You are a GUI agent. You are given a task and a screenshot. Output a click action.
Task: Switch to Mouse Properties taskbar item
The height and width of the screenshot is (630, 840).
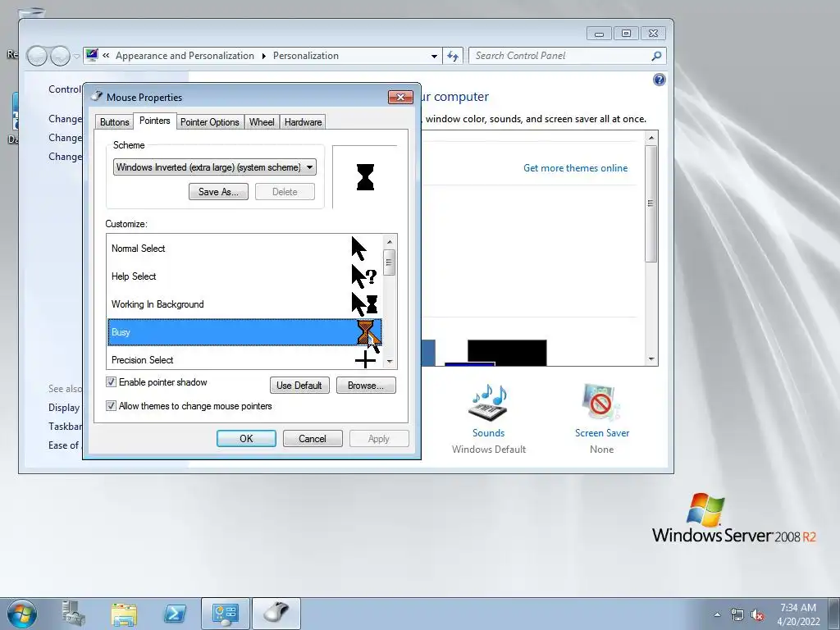tap(276, 614)
